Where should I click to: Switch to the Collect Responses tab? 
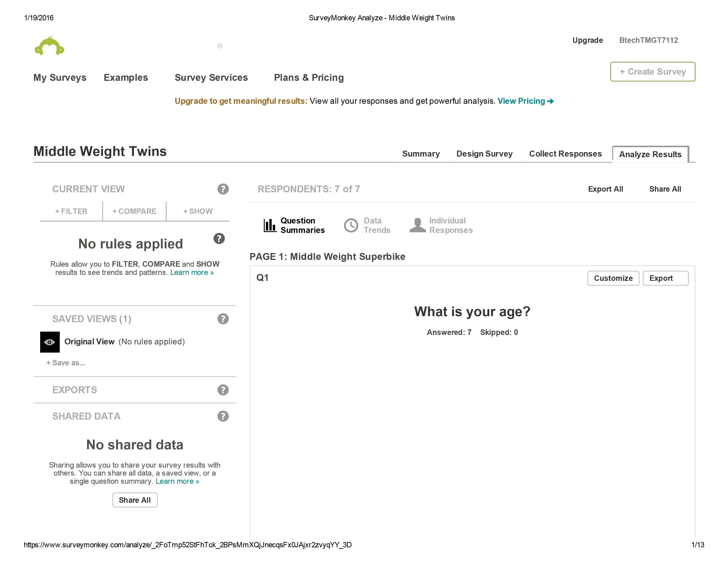click(x=565, y=154)
